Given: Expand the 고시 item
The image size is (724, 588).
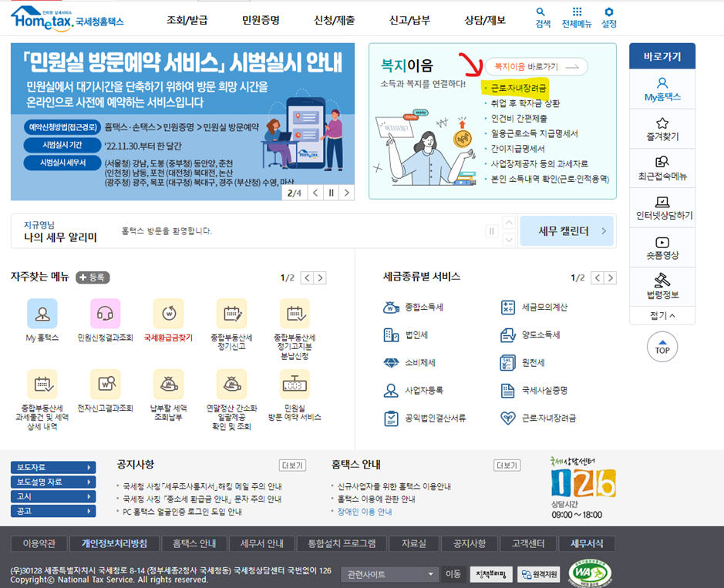Looking at the screenshot, I should tap(53, 496).
